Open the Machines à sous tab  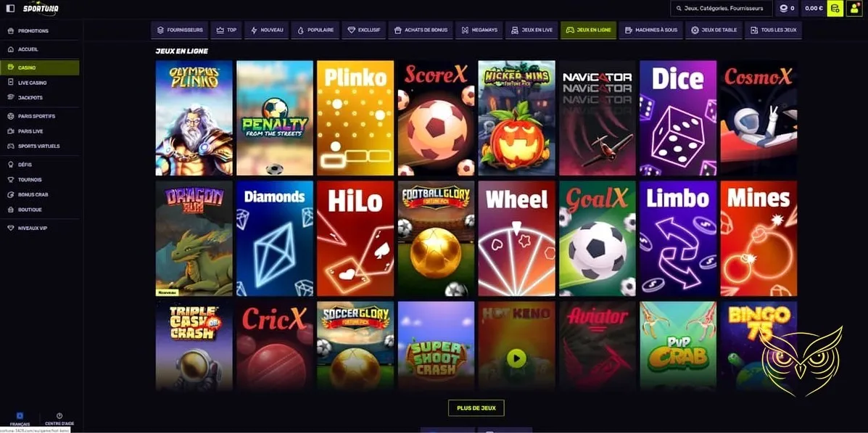pyautogui.click(x=650, y=30)
